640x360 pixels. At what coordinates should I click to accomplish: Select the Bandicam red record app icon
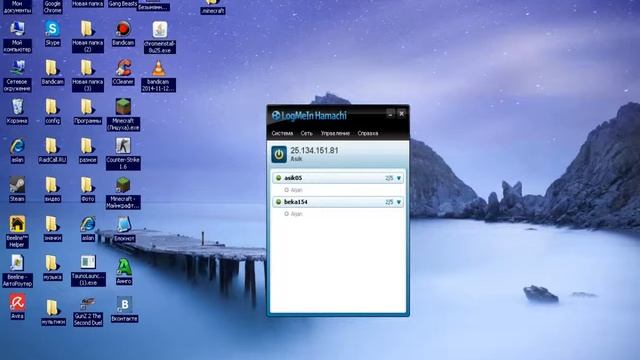pyautogui.click(x=123, y=33)
